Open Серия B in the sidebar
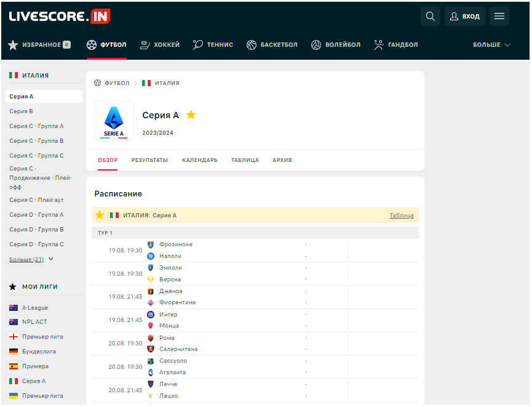 click(22, 111)
